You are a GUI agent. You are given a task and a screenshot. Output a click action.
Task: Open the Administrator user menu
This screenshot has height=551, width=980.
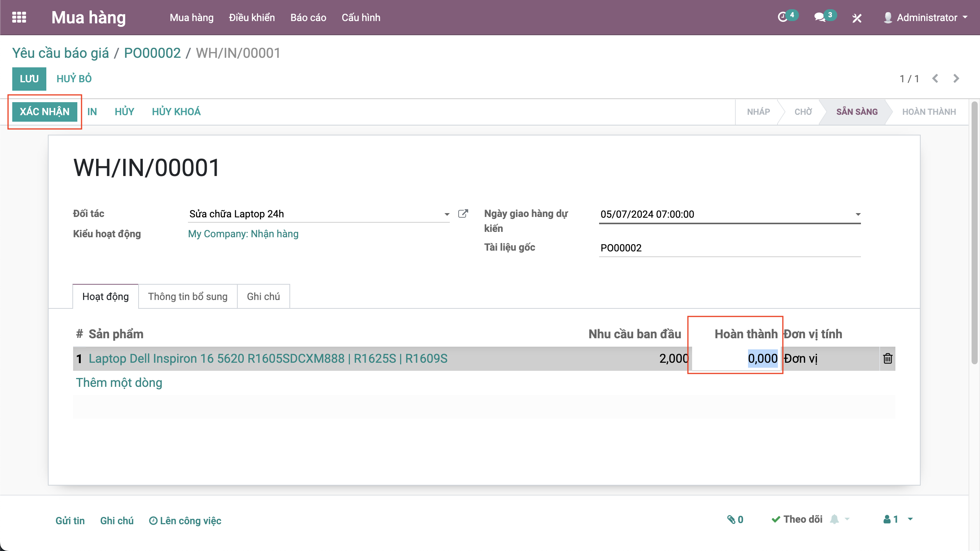(x=926, y=18)
